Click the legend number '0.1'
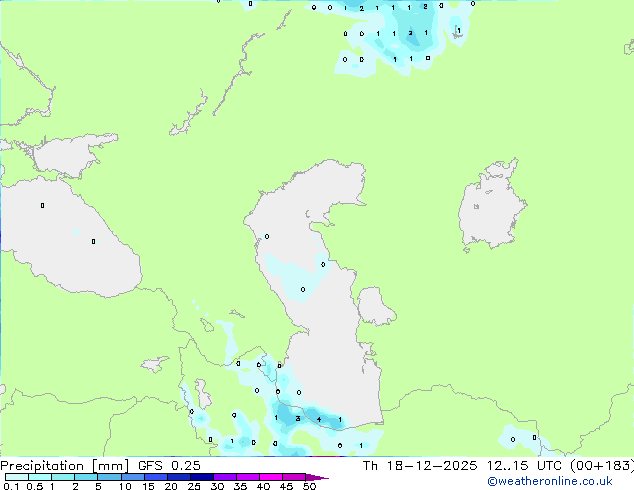The height and width of the screenshot is (490, 634). pos(11,486)
